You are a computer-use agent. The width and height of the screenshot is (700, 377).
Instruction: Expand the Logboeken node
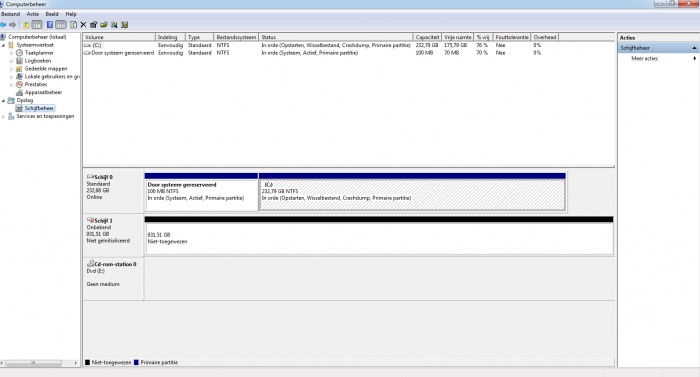(x=12, y=61)
